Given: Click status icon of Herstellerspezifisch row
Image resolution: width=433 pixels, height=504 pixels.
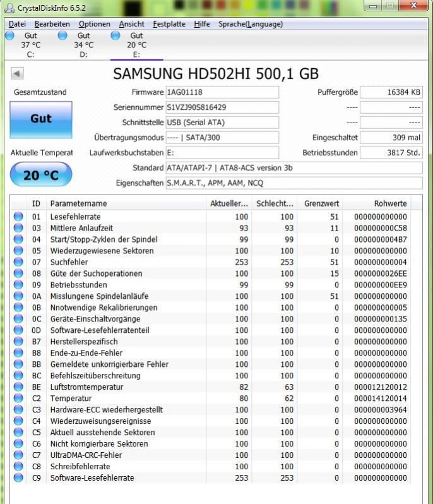Looking at the screenshot, I should coord(18,341).
